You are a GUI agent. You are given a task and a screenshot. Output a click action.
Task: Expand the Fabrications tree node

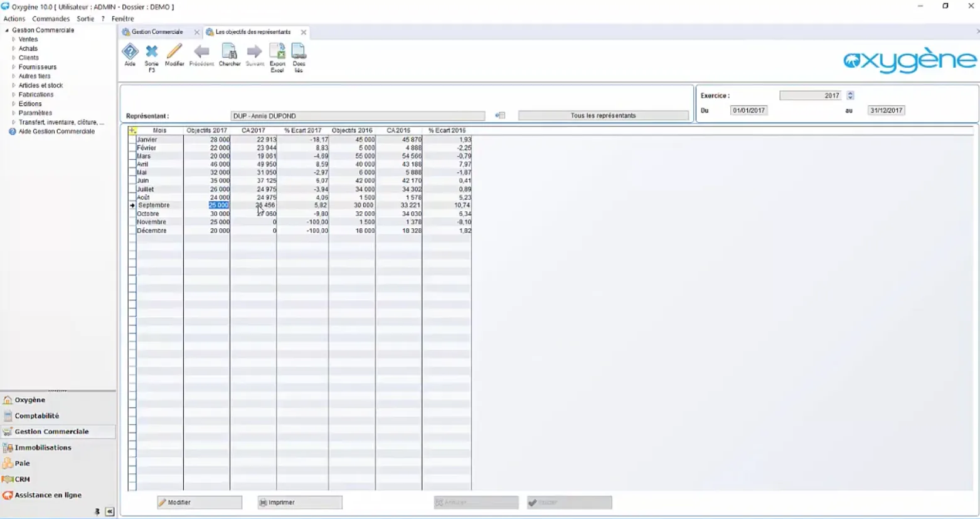(x=14, y=95)
